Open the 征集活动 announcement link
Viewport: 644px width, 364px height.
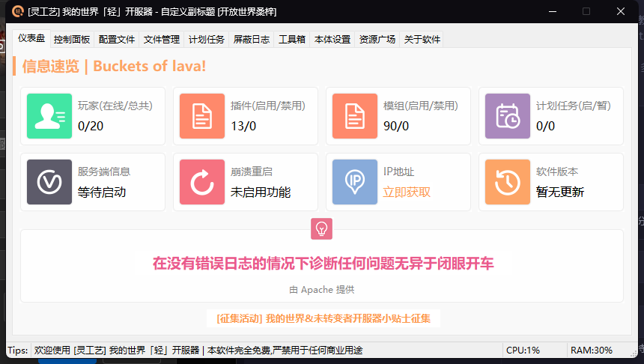pyautogui.click(x=323, y=318)
